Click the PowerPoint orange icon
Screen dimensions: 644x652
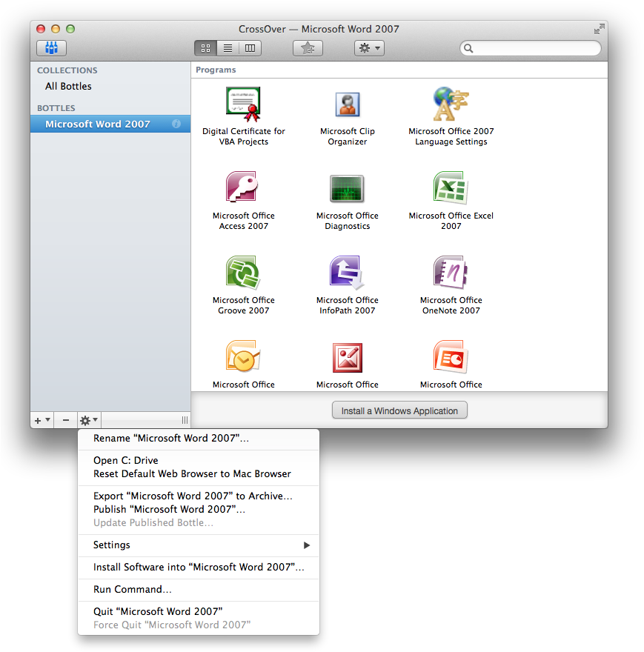[x=451, y=356]
